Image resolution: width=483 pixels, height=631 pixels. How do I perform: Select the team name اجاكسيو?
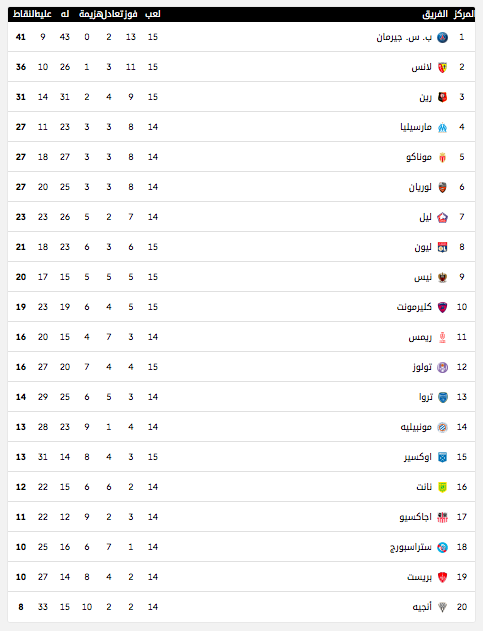click(415, 517)
